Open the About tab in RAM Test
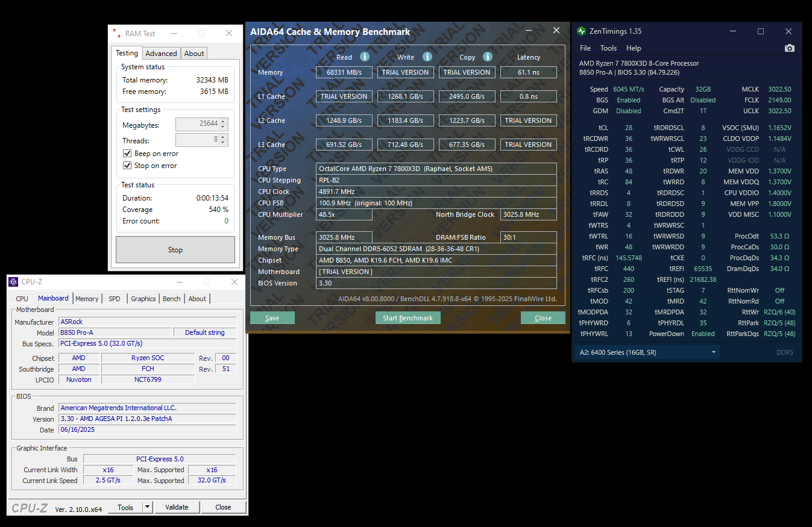 (194, 54)
